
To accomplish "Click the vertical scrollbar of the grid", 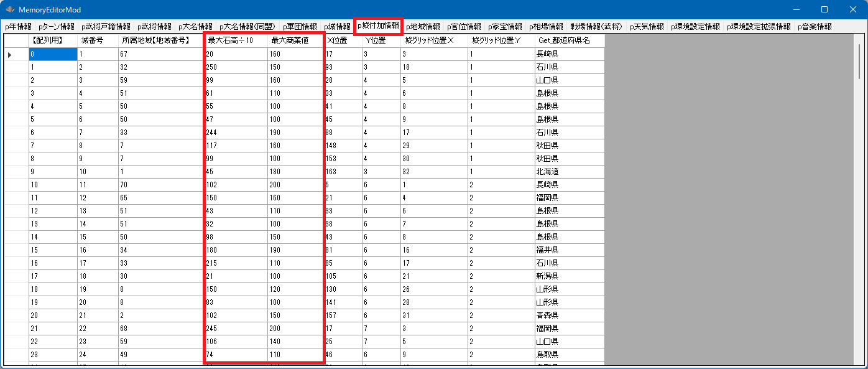I will [859, 187].
